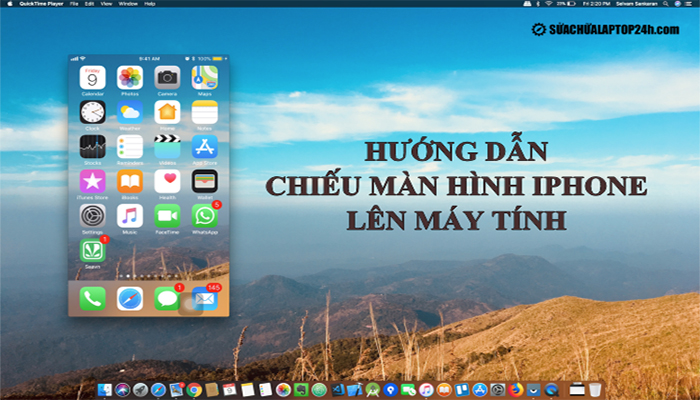Open the user account name menu
700x400 pixels.
coord(637,4)
